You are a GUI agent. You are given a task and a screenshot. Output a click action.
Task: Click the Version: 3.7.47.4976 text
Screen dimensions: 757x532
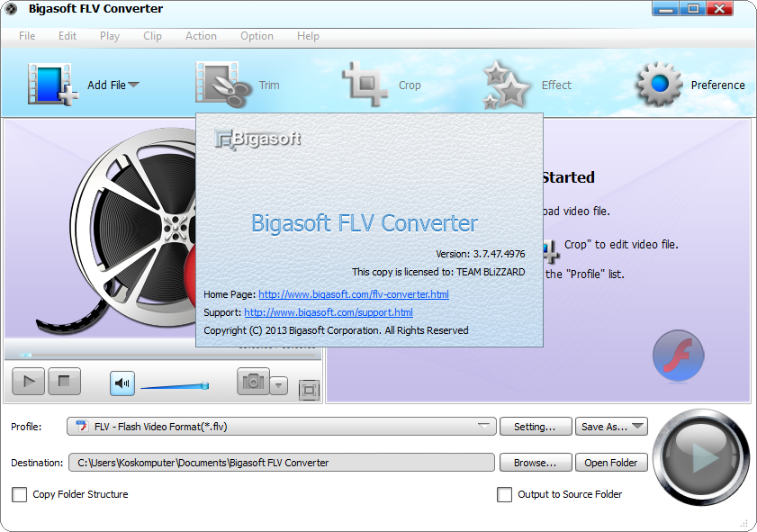(x=481, y=254)
